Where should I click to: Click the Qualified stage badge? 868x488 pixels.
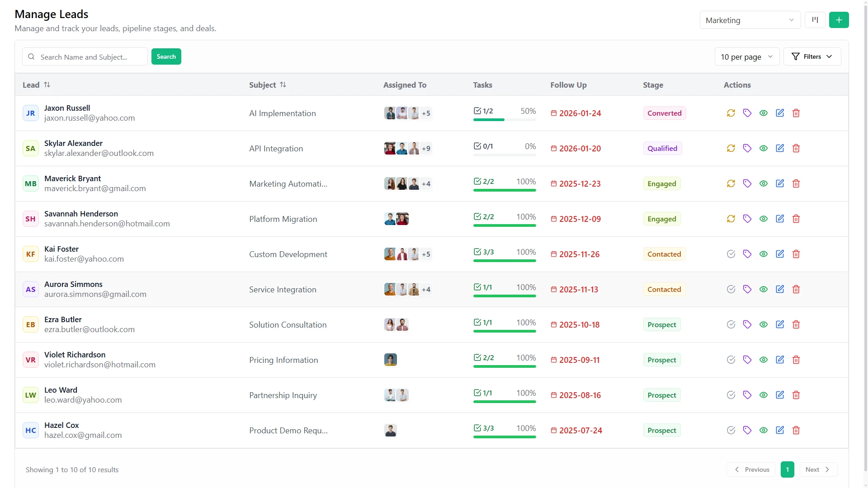pos(662,148)
